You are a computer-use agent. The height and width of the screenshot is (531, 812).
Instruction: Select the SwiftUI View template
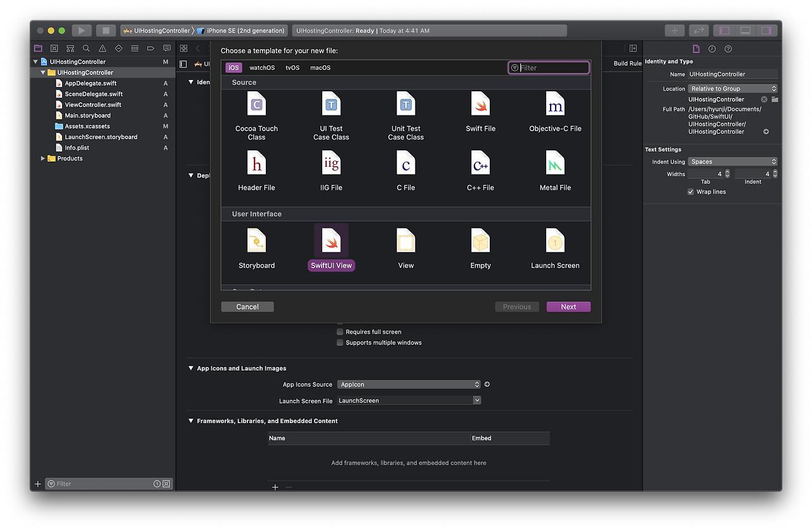(331, 249)
